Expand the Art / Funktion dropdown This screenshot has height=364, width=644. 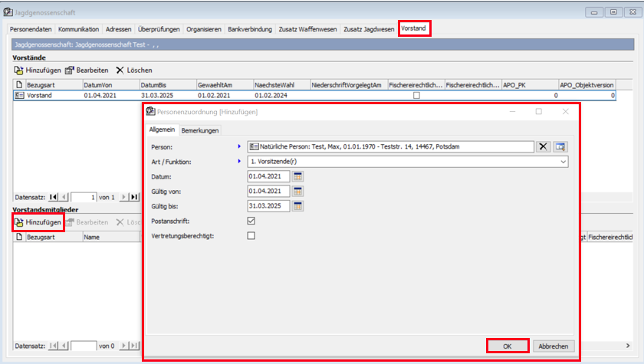click(x=563, y=162)
